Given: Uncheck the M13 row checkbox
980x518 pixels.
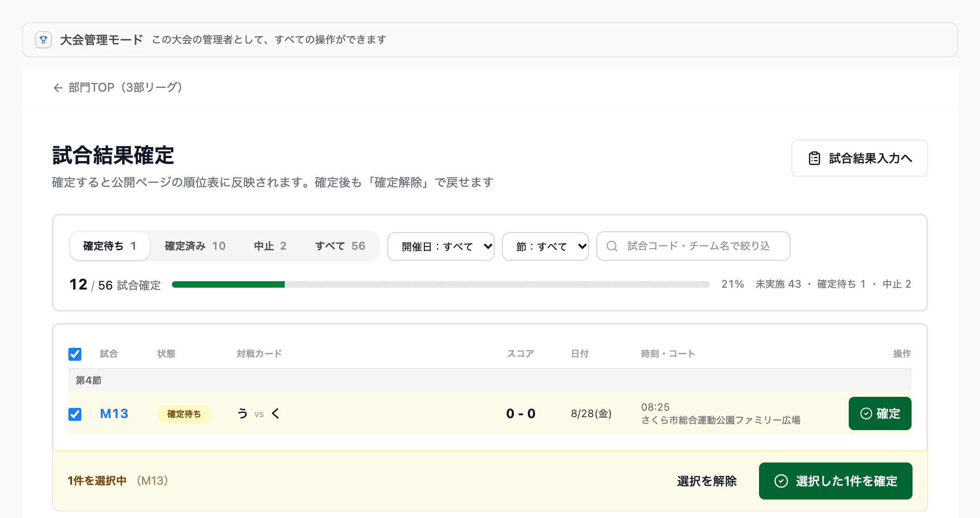Looking at the screenshot, I should pos(75,414).
